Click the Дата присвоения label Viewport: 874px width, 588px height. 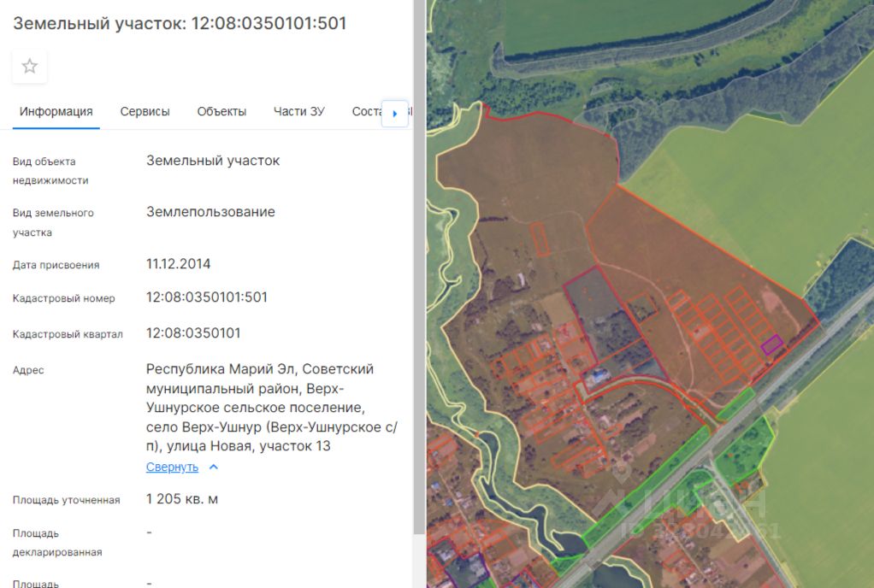point(56,265)
